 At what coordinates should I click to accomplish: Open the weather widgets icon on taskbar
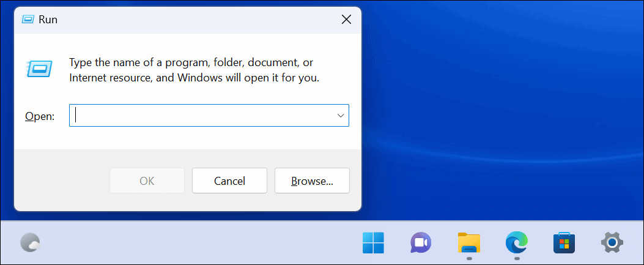[x=30, y=243]
